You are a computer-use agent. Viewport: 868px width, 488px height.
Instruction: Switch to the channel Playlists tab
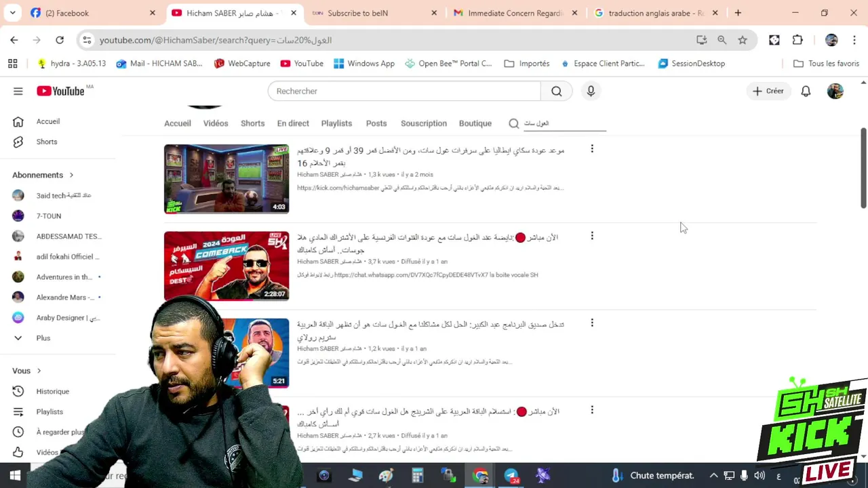[336, 123]
